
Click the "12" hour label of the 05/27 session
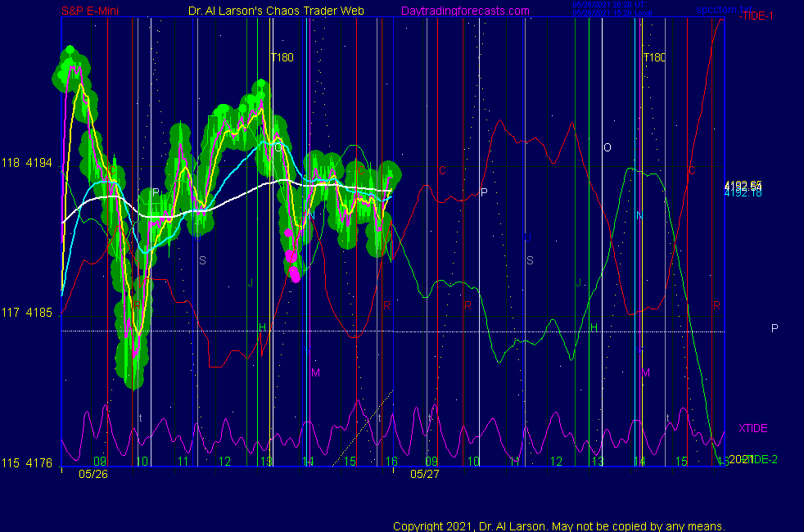point(557,462)
